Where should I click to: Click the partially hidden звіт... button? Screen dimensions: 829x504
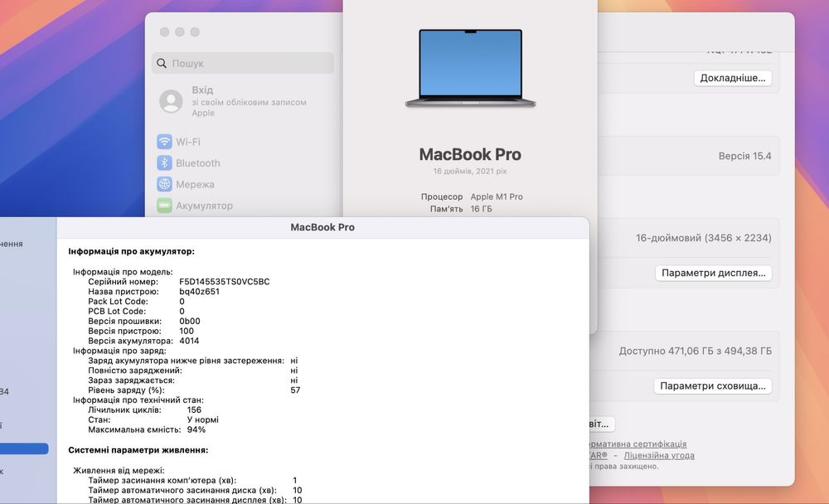(602, 424)
